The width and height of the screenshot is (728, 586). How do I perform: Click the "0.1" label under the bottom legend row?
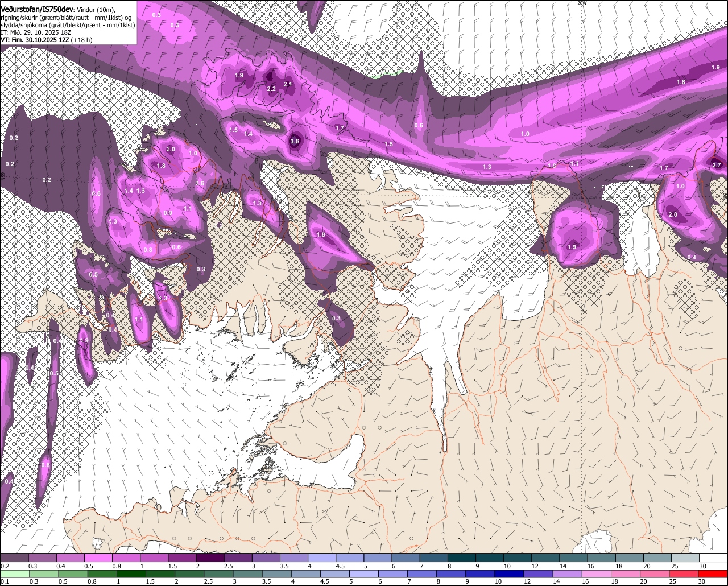(5, 581)
